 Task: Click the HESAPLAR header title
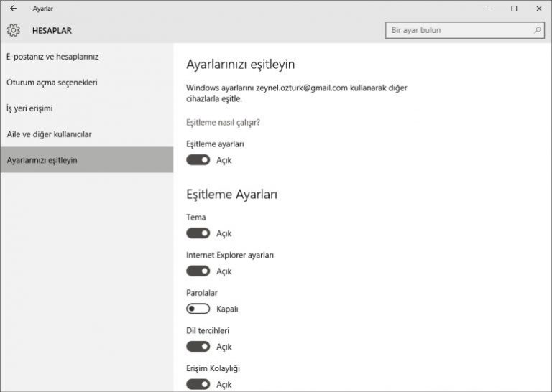click(x=52, y=31)
